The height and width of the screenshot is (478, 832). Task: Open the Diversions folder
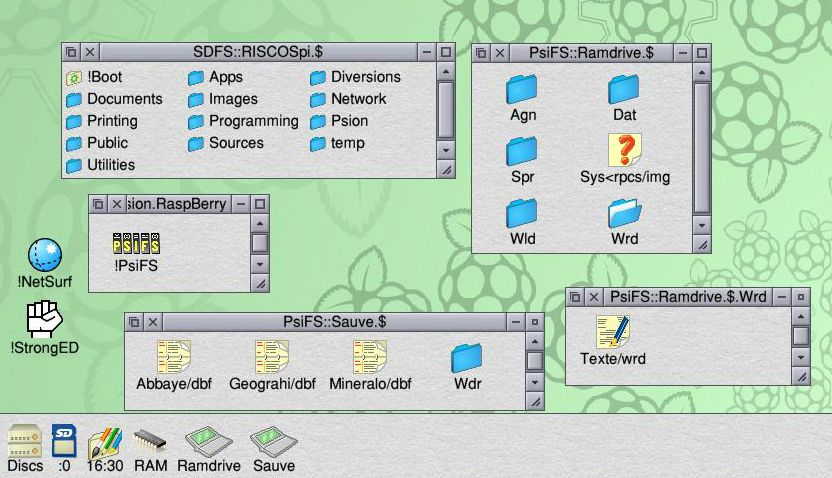356,77
